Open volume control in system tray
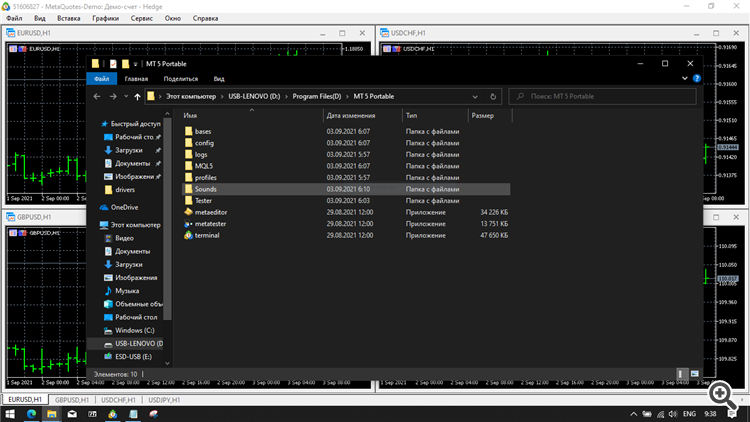 (x=673, y=414)
